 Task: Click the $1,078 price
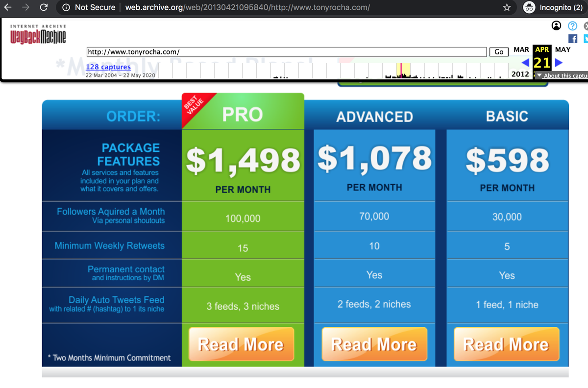(x=374, y=158)
